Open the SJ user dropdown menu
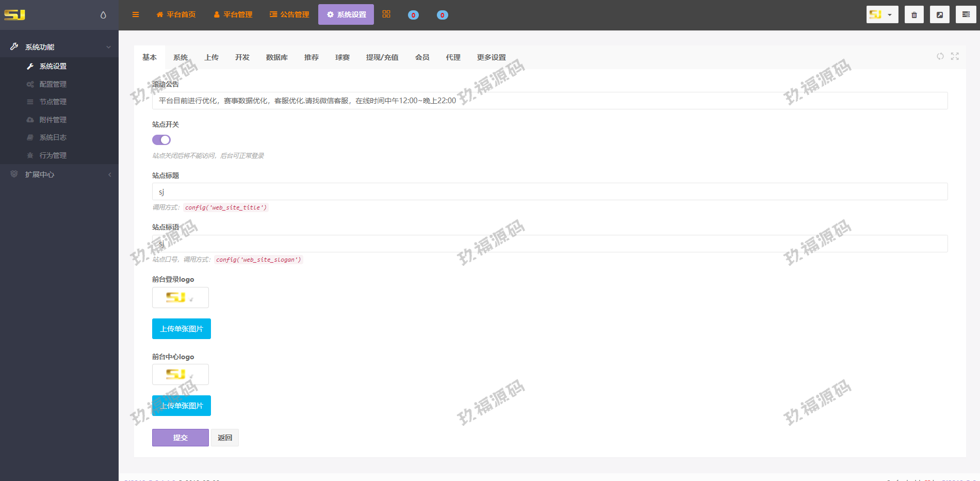 [x=882, y=14]
